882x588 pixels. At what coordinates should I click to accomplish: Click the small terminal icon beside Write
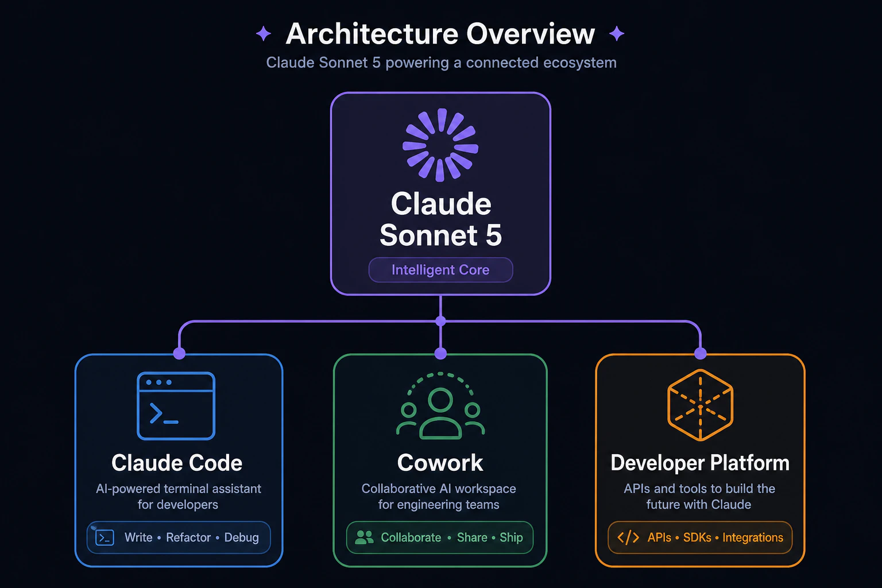tap(105, 537)
